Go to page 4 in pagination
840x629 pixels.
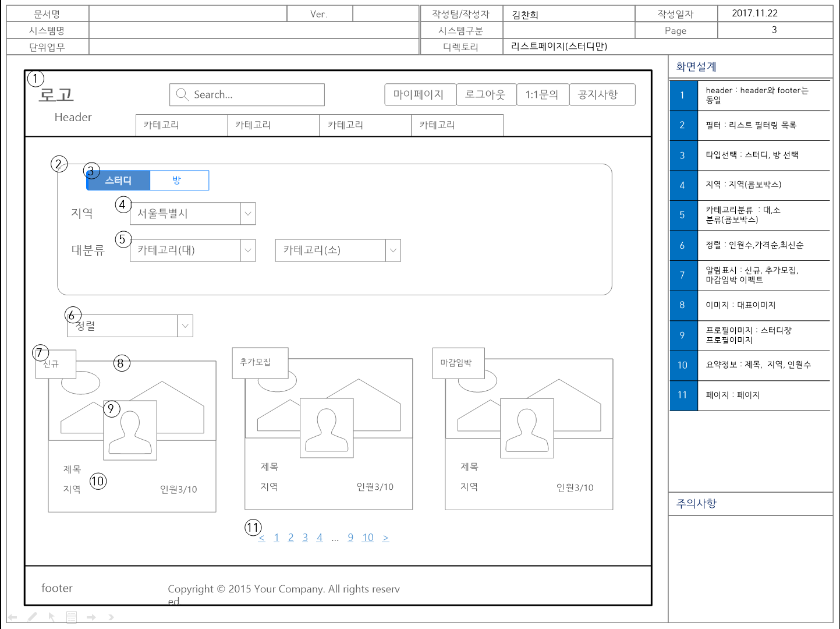click(x=320, y=538)
